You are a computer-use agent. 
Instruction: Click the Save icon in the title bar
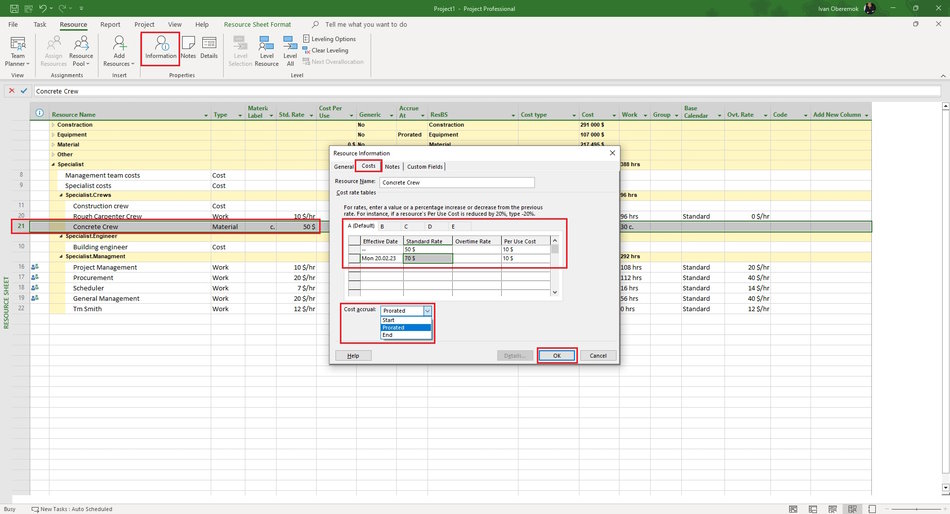[14, 8]
